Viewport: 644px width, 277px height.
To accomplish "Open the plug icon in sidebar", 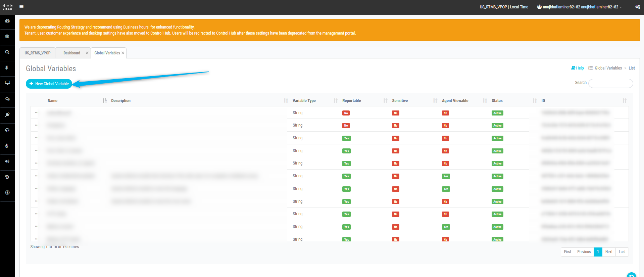I will coord(7,114).
